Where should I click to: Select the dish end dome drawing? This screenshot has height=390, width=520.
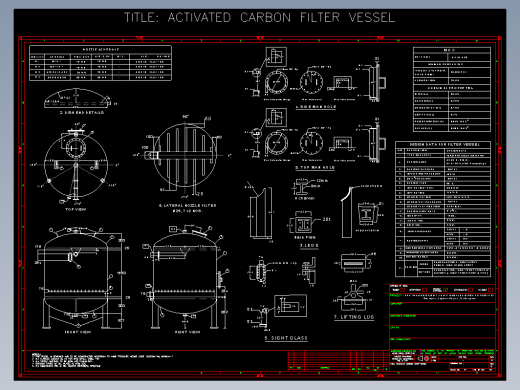[x=77, y=98]
